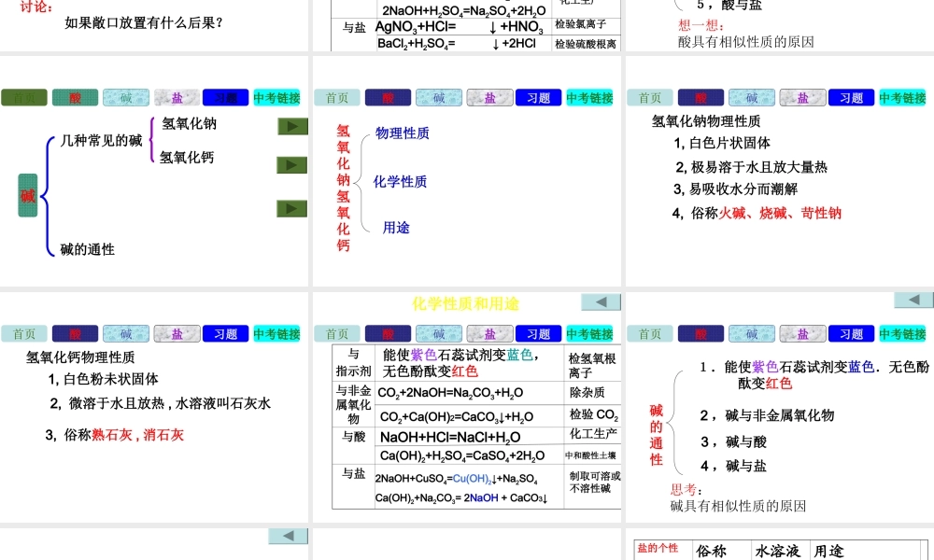
Task: Open 中考链接 on the 氢氧化钙物理性质 slide
Action: (277, 334)
